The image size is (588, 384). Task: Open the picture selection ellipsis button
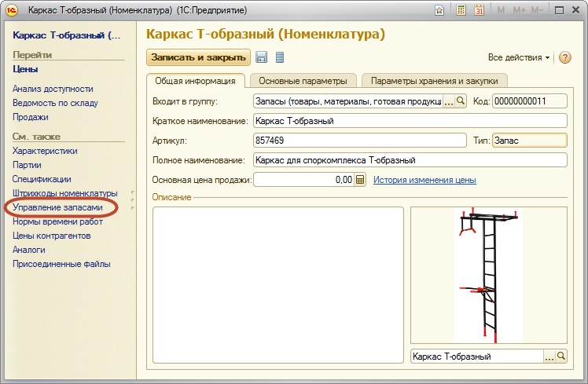click(x=549, y=357)
